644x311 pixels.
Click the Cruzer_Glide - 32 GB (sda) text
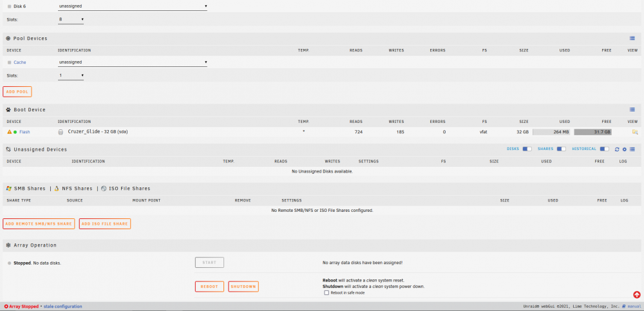[99, 132]
